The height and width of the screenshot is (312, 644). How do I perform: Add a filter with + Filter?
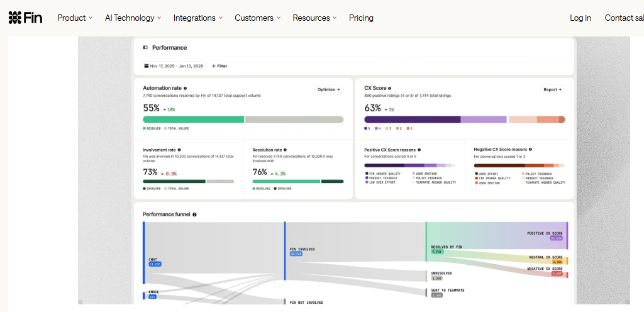[219, 66]
